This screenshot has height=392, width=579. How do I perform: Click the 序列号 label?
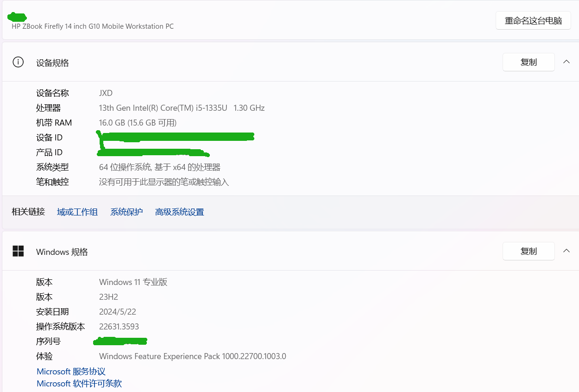click(x=48, y=341)
